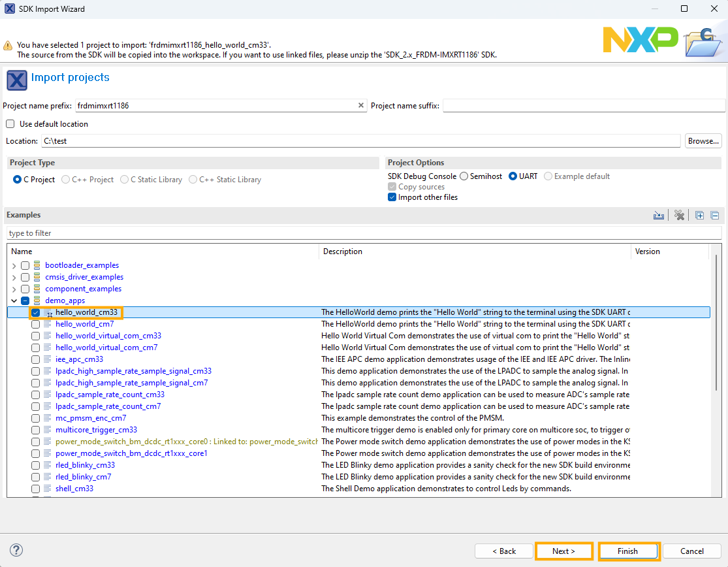728x567 pixels.
Task: Expand the cmsis_driver_examples group
Action: point(14,278)
